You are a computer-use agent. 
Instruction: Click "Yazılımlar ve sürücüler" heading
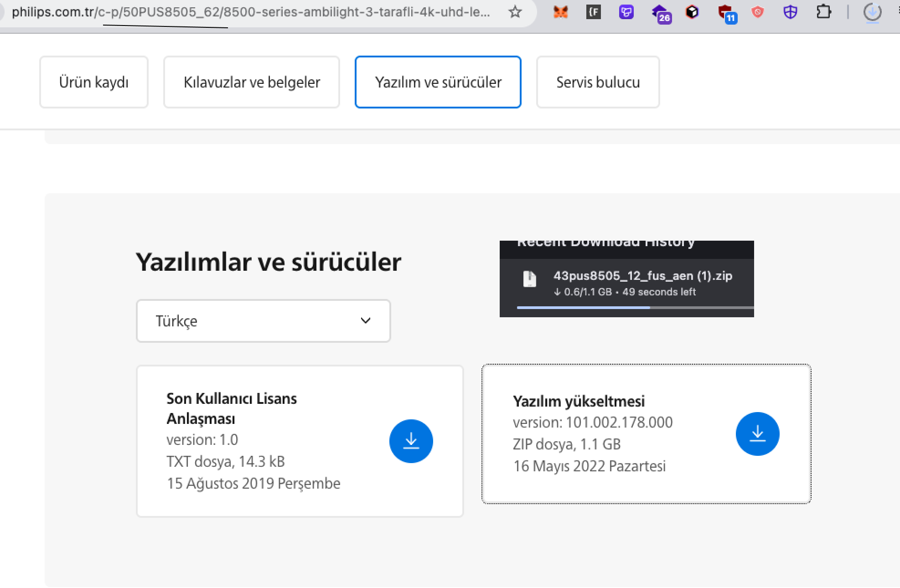coord(269,262)
